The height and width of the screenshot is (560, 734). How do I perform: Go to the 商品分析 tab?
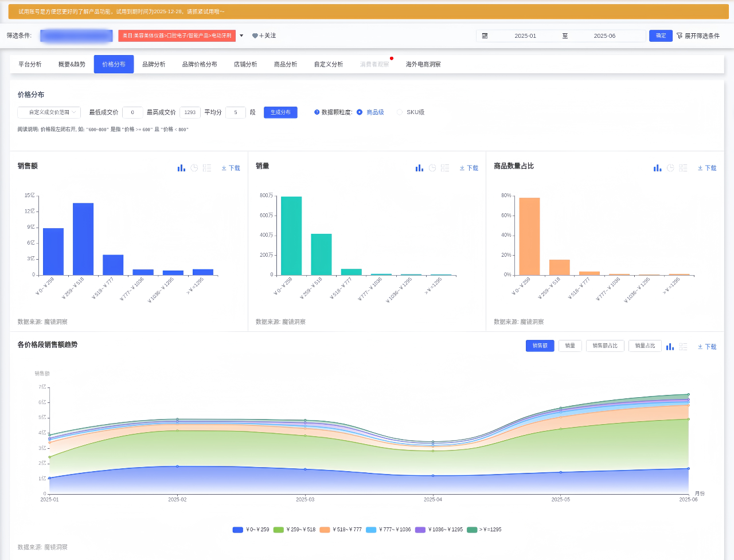click(286, 64)
